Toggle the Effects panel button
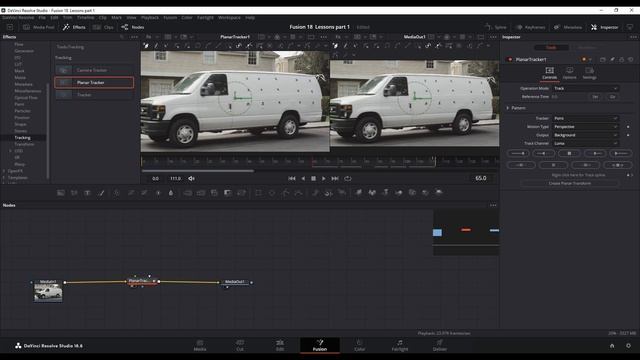The height and width of the screenshot is (360, 640). pos(74,27)
